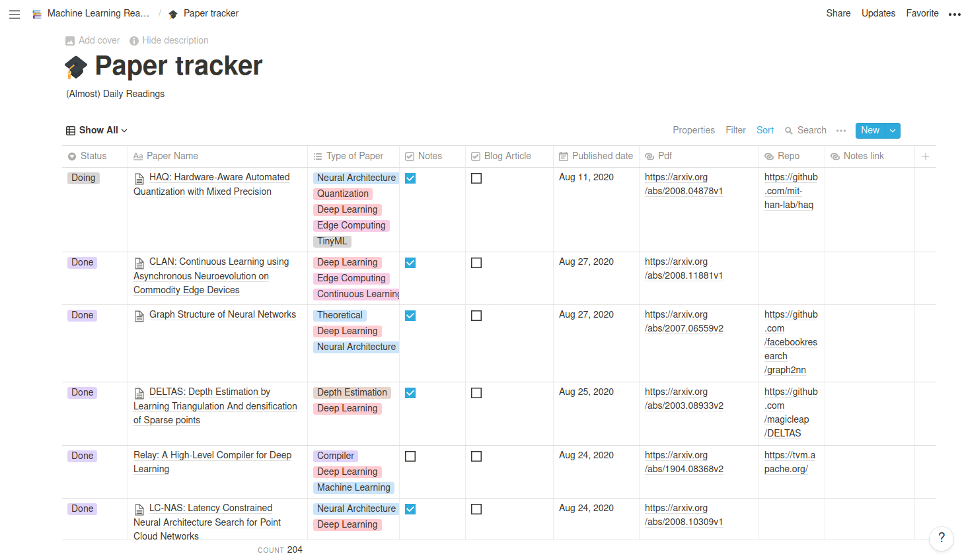Uncheck Notes for the HAQ paper

point(410,178)
